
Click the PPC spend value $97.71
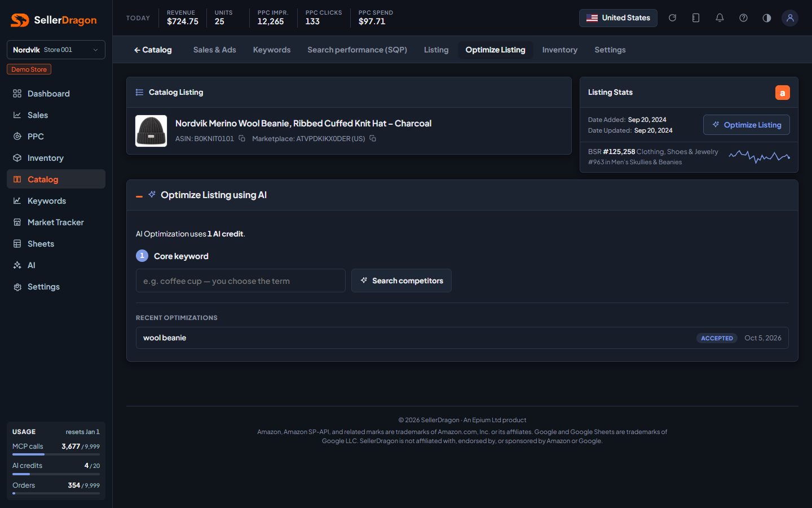pos(372,21)
